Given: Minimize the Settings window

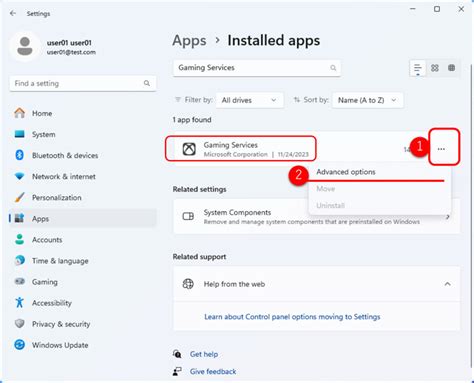Looking at the screenshot, I should [x=413, y=9].
